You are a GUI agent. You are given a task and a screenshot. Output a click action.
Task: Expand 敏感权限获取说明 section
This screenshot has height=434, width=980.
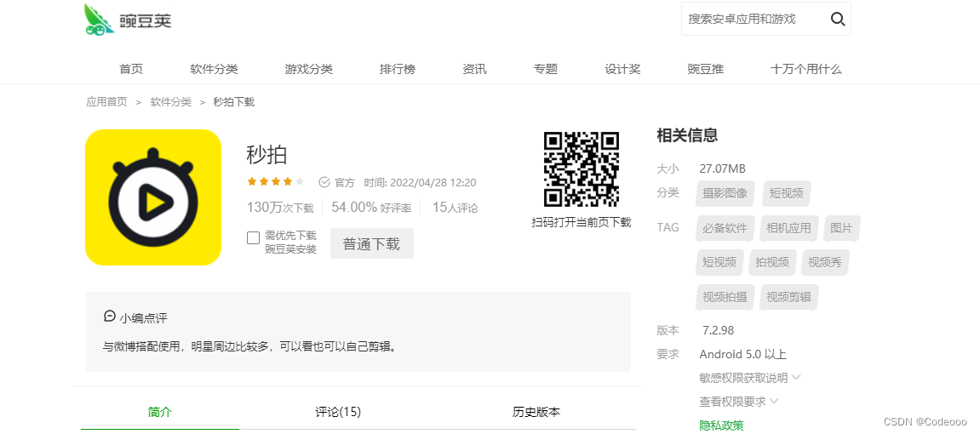coord(750,377)
